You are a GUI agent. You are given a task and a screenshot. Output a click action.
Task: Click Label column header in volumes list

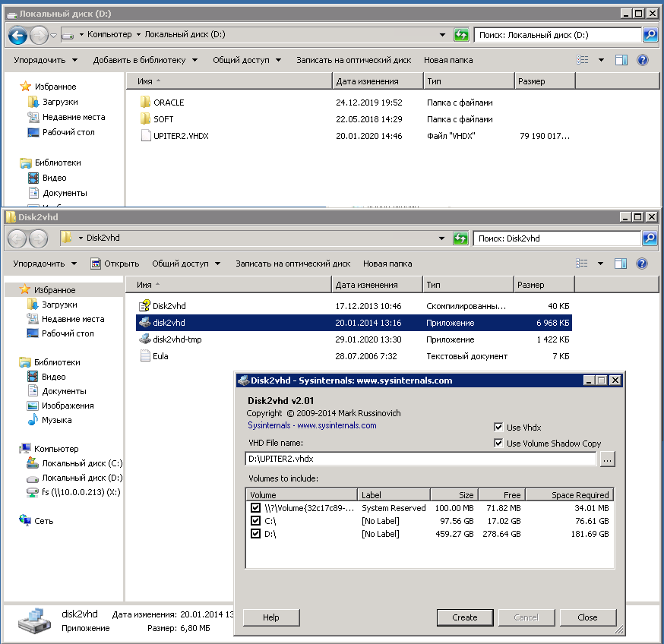(394, 495)
